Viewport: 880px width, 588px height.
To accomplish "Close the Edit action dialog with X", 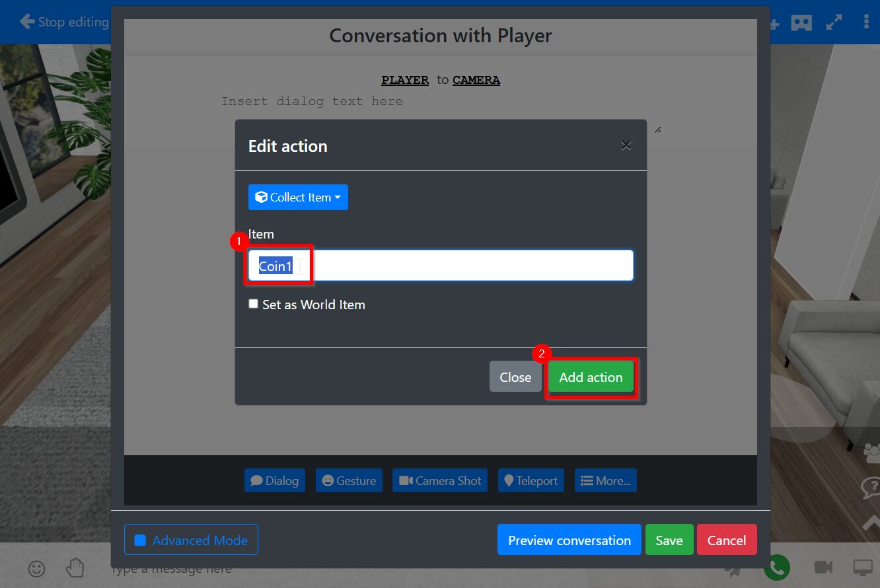I will click(x=626, y=146).
